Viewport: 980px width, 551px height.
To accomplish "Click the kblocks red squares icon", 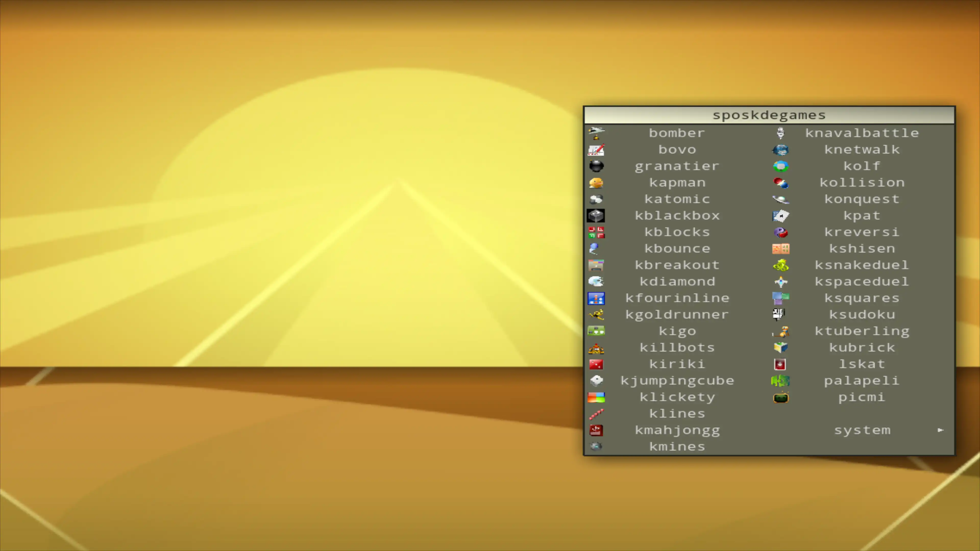I will coord(596,232).
